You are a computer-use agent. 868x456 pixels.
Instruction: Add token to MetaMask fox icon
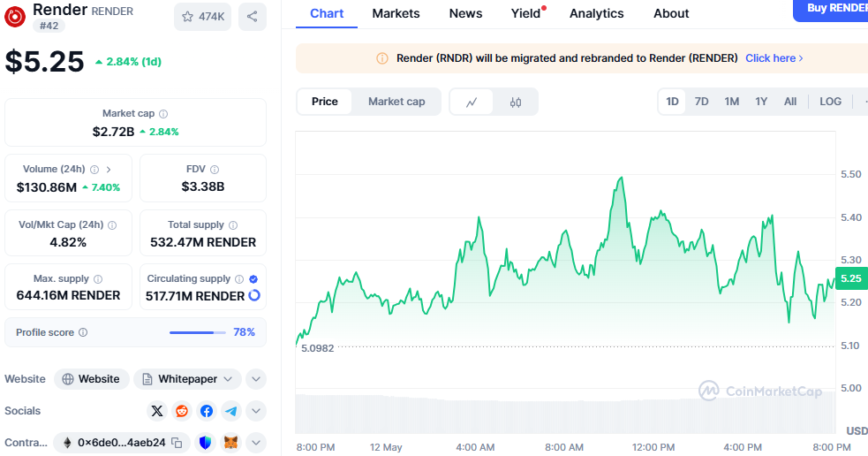230,443
